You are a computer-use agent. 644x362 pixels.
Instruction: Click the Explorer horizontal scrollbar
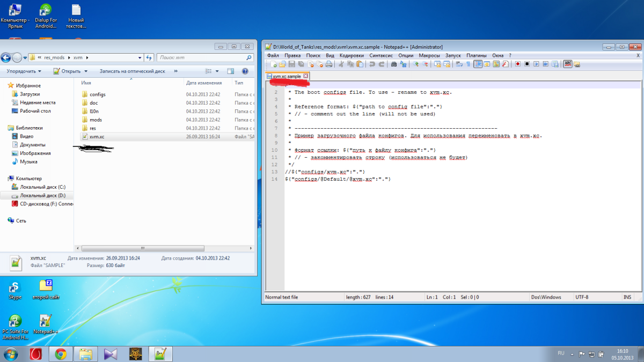(142, 248)
